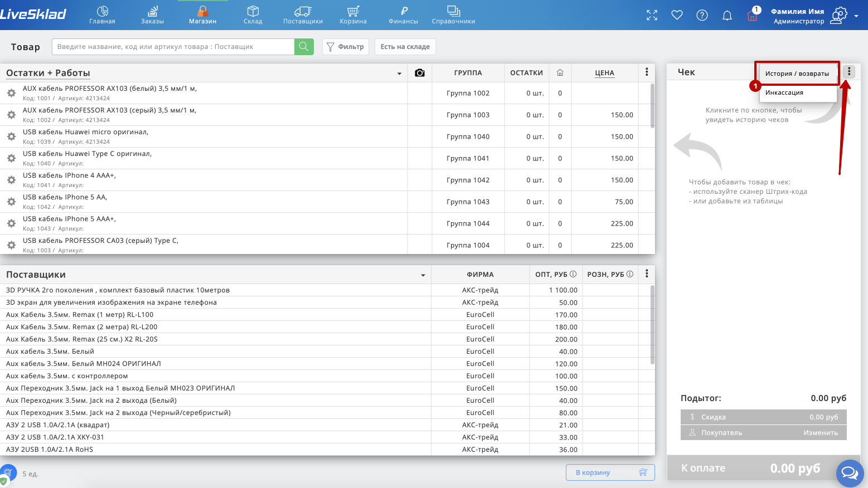Open gear settings for USB кабель Huawei Type C
Screen dimensions: 868x488
coord(11,158)
